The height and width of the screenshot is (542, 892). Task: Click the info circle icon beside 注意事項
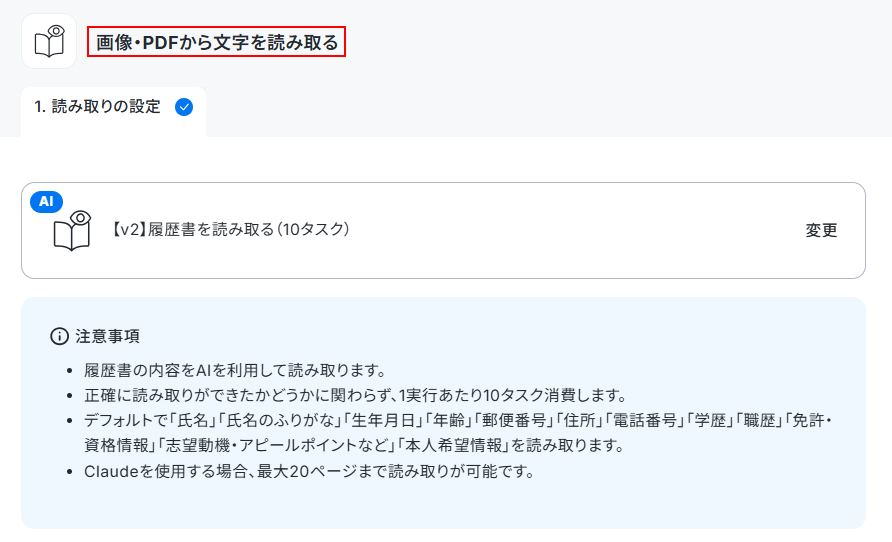[x=59, y=336]
